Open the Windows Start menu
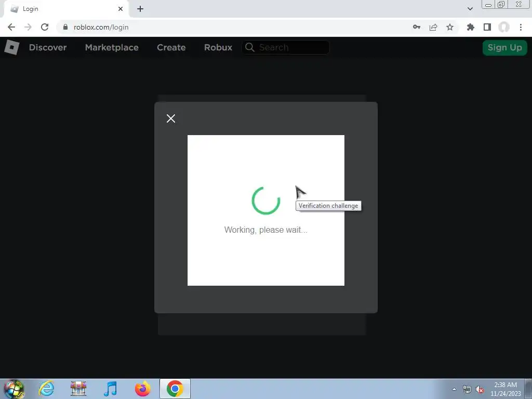The height and width of the screenshot is (399, 532). (x=14, y=389)
